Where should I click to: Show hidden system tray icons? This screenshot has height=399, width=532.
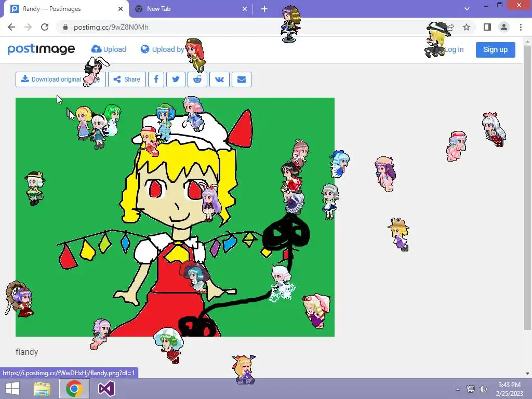458,389
